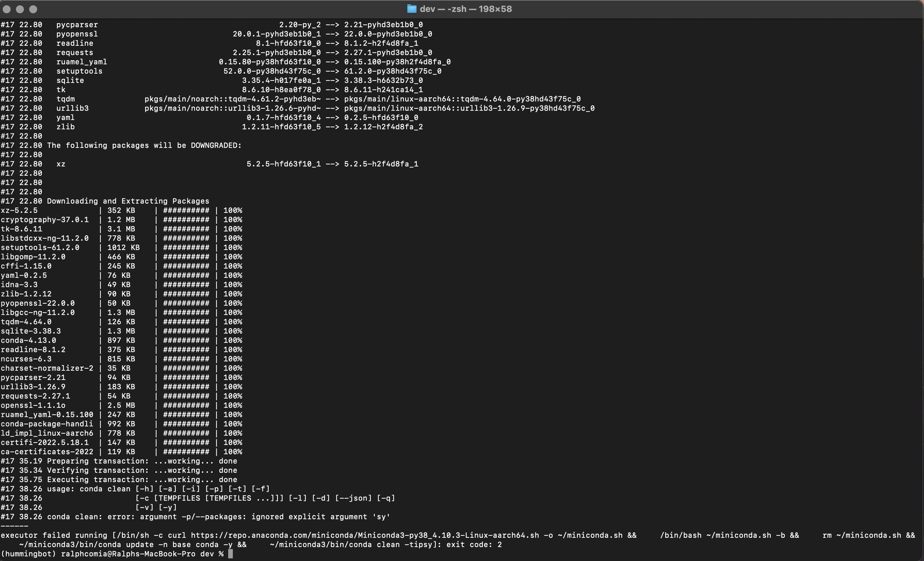
Task: Click the 'Executing transaction' line
Action: pos(142,480)
